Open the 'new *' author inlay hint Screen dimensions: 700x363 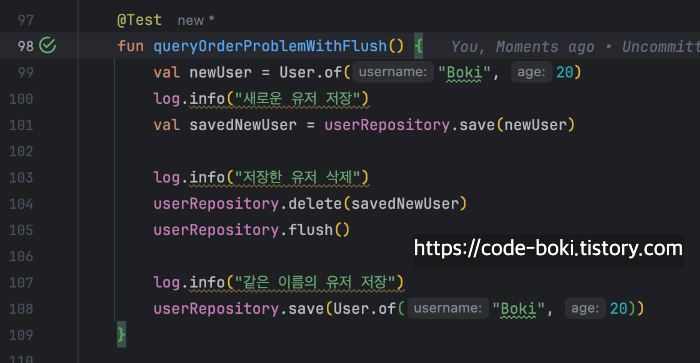coord(196,20)
